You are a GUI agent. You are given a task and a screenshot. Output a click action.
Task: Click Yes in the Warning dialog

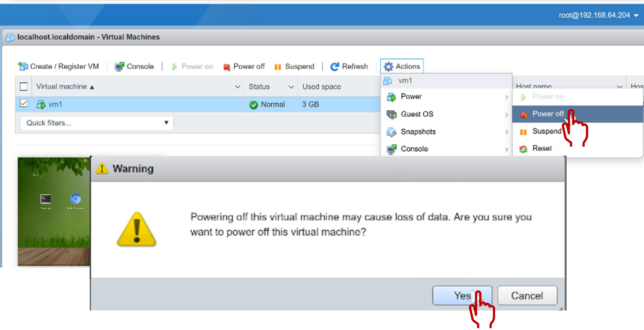click(x=462, y=295)
